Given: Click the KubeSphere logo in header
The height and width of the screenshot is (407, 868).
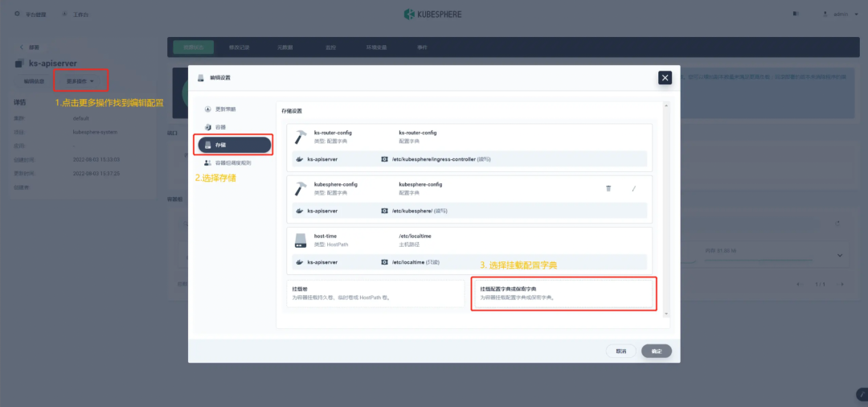Looking at the screenshot, I should coord(433,14).
